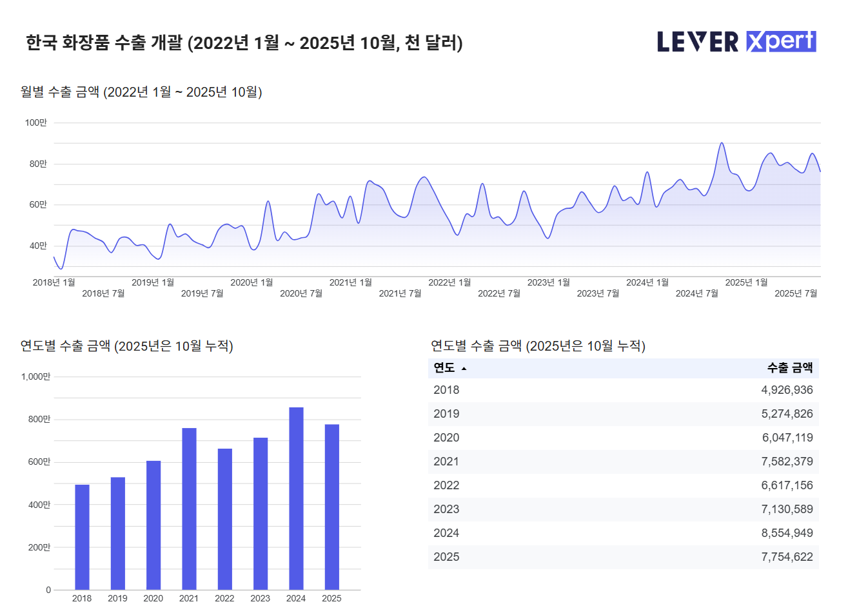Click the 연도 column header text

444,368
